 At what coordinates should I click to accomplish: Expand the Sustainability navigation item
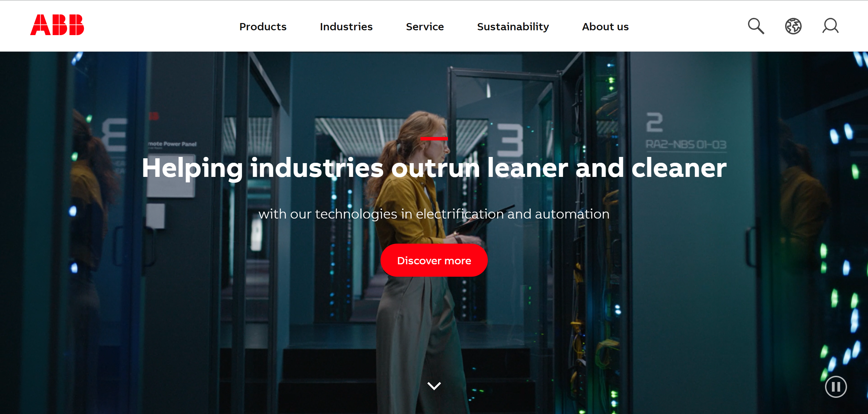coord(513,27)
